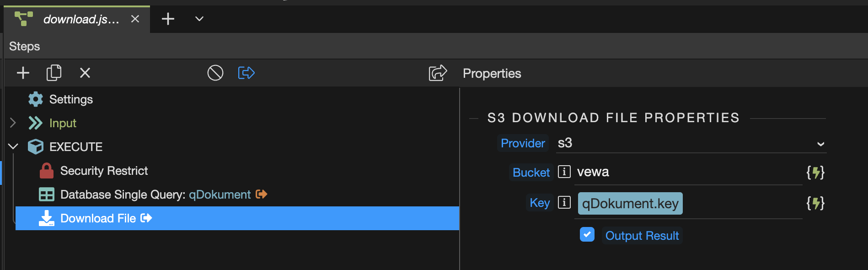Open a new tab with plus button
The width and height of the screenshot is (868, 270).
168,19
